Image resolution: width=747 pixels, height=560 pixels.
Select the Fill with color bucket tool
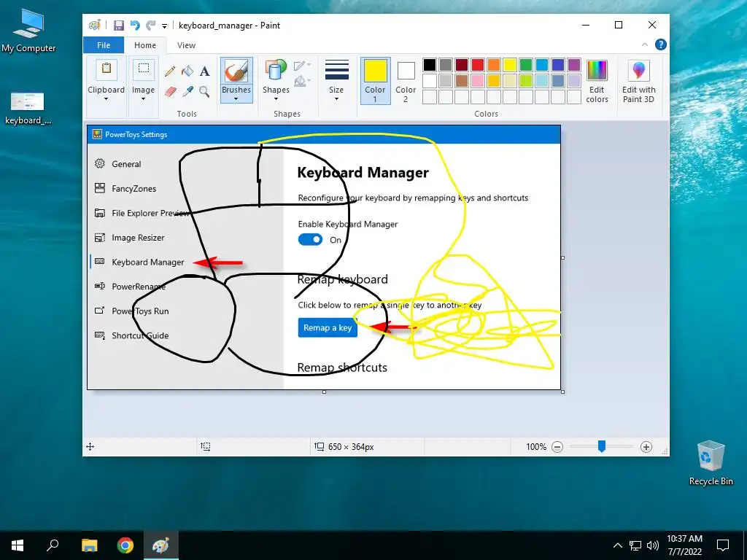coord(187,71)
